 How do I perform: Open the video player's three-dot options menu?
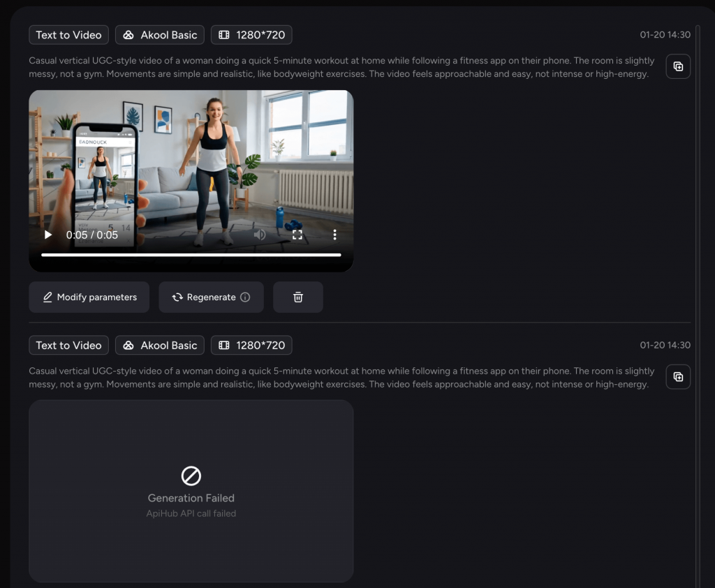pos(334,235)
